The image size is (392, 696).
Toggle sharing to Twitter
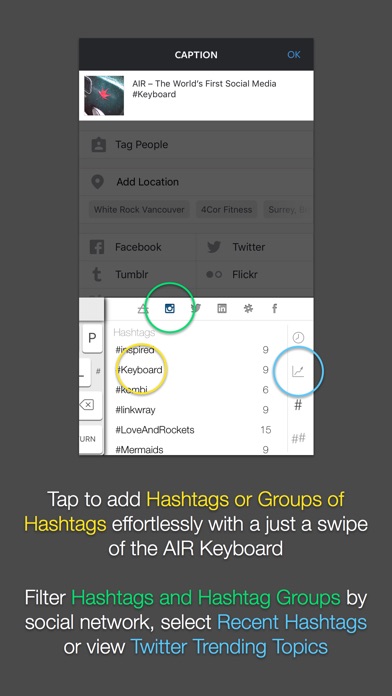click(255, 247)
